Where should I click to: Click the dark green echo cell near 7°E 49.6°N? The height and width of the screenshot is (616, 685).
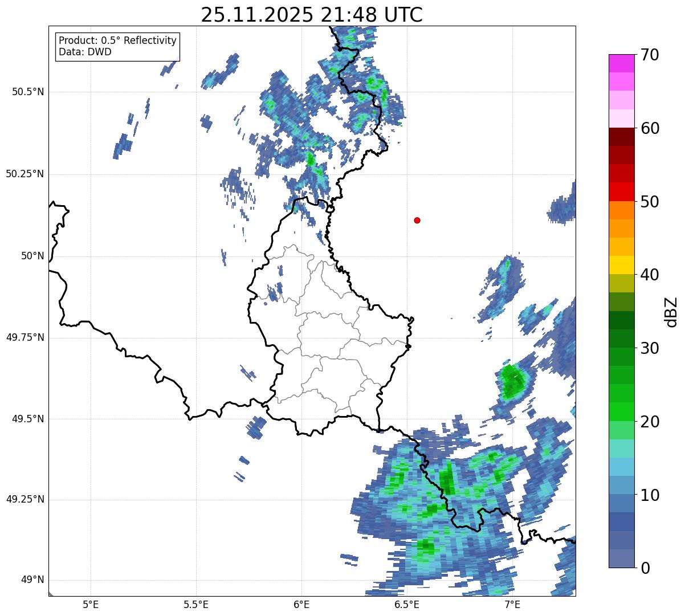pos(512,381)
